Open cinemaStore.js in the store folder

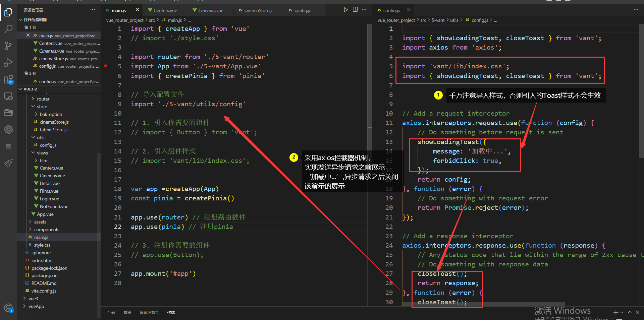54,122
